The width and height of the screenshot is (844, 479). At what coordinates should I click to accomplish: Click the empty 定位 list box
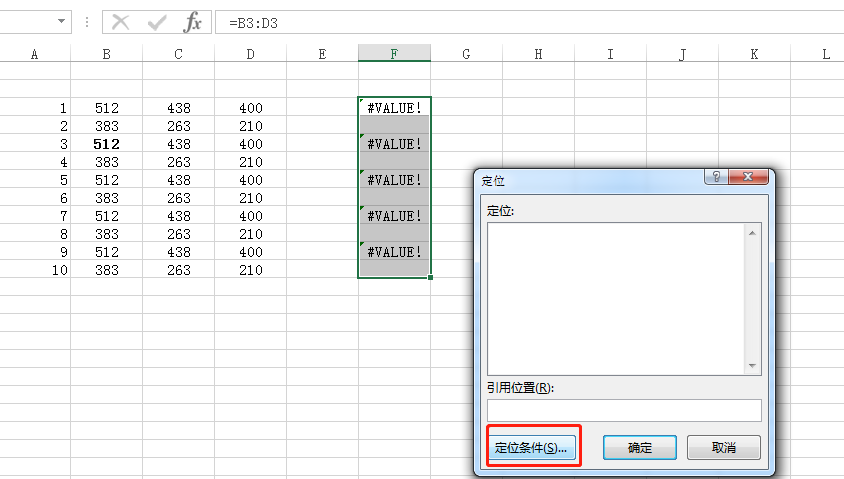pos(616,299)
